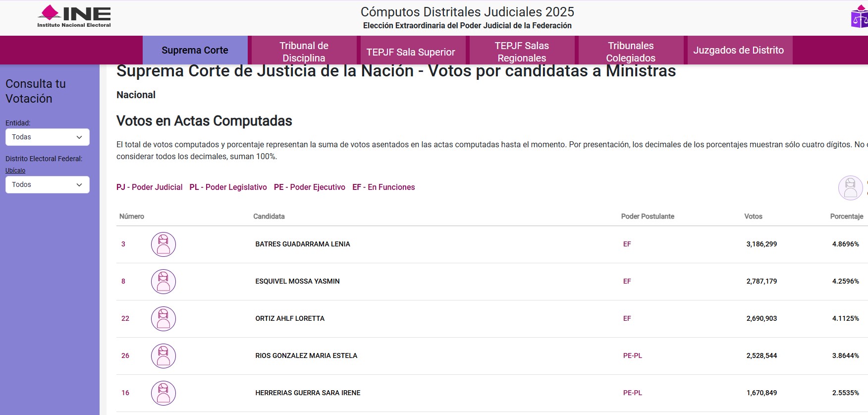The width and height of the screenshot is (868, 415).
Task: Switch to the Tribunal de Disciplina tab
Action: [304, 51]
